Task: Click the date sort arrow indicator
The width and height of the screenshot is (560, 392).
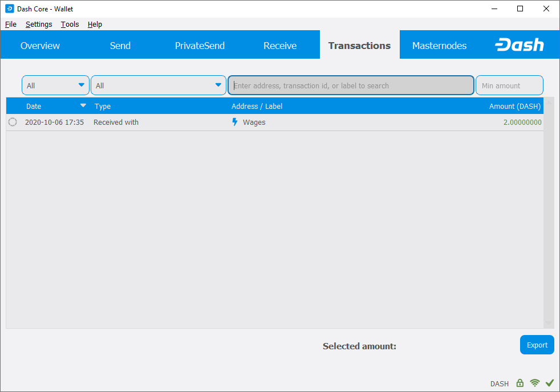Action: click(x=83, y=105)
